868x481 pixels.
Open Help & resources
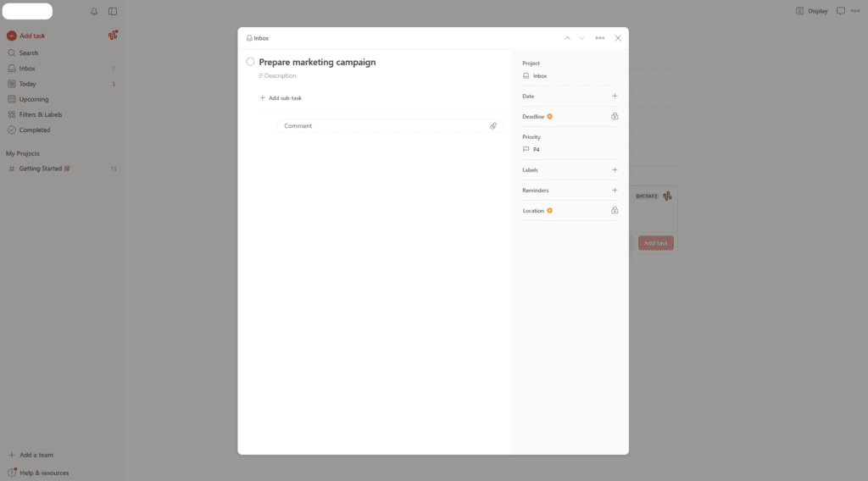click(x=38, y=473)
